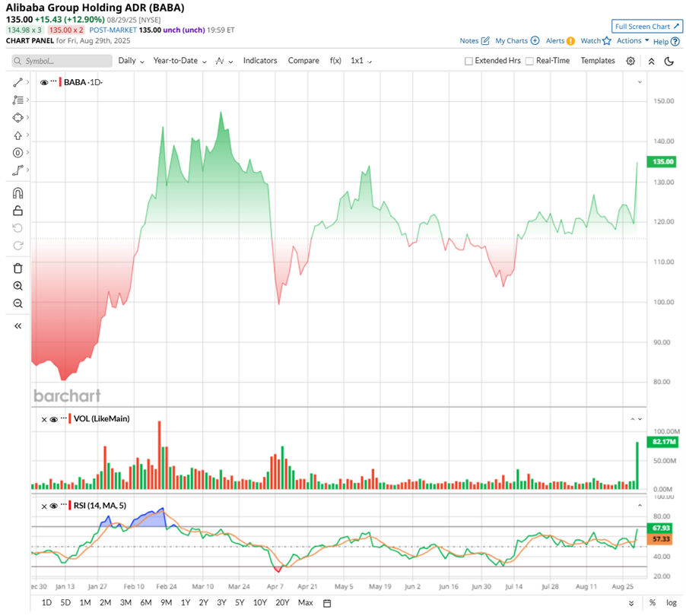Remove the VOL indicator pane
The image size is (686, 616).
[44, 420]
